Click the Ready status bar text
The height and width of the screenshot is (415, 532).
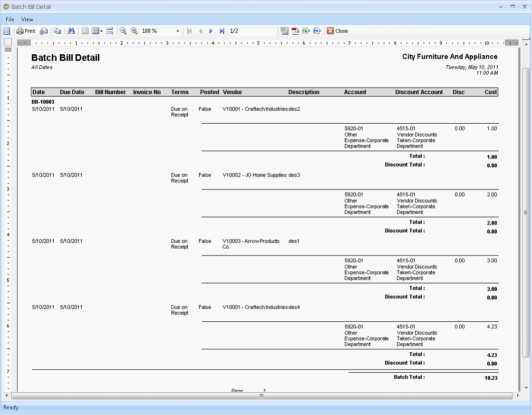click(11, 407)
